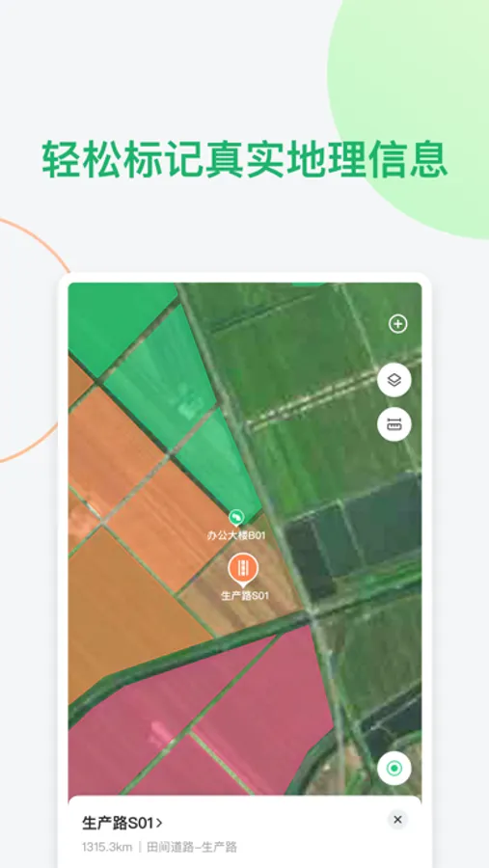489x868 pixels.
Task: Open the 生产路S01 title in card
Action: 118,824
